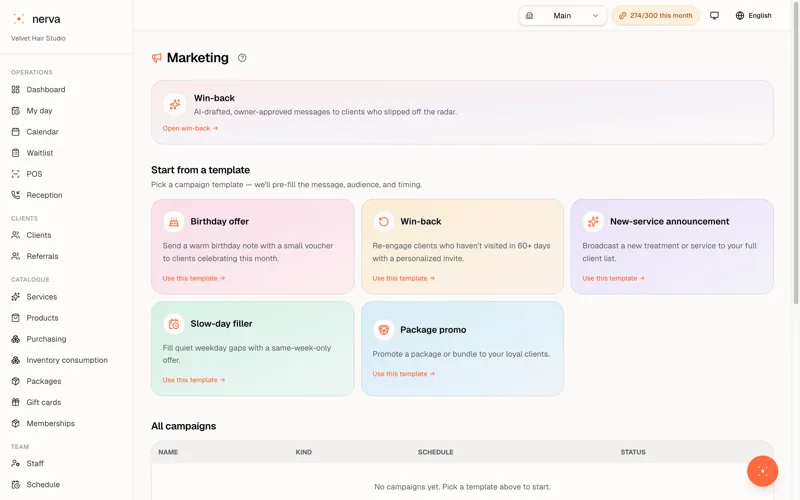
Task: Click the Velvet Hair Studio name
Action: (x=38, y=38)
